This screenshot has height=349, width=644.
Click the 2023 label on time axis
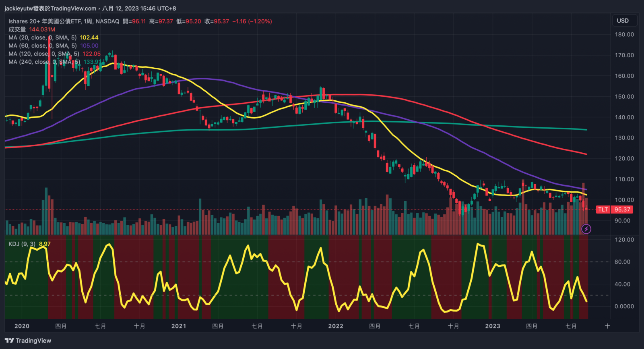coord(493,326)
